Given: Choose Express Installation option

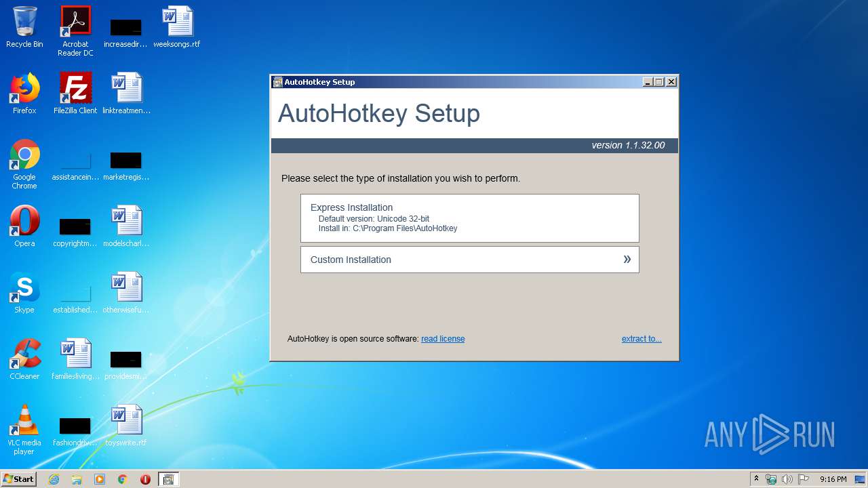Looking at the screenshot, I should pos(469,218).
